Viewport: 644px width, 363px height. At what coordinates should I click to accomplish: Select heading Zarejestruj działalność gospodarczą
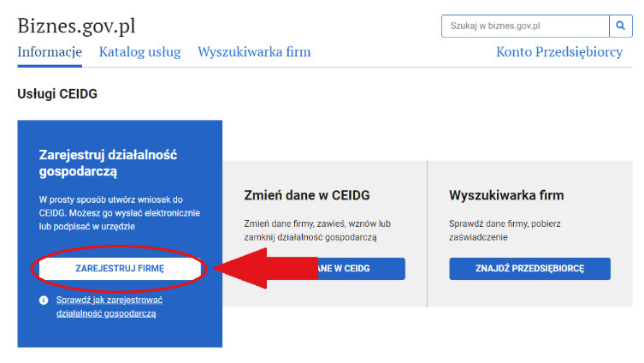click(x=108, y=163)
